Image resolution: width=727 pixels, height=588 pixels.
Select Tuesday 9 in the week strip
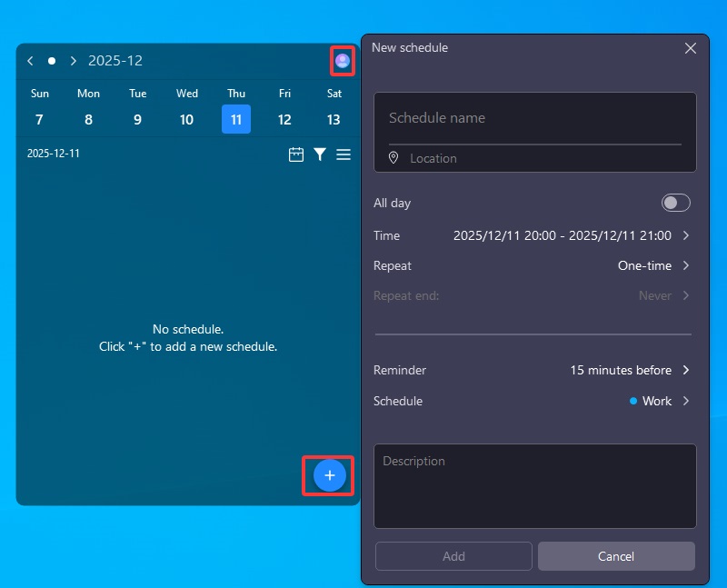(x=137, y=119)
